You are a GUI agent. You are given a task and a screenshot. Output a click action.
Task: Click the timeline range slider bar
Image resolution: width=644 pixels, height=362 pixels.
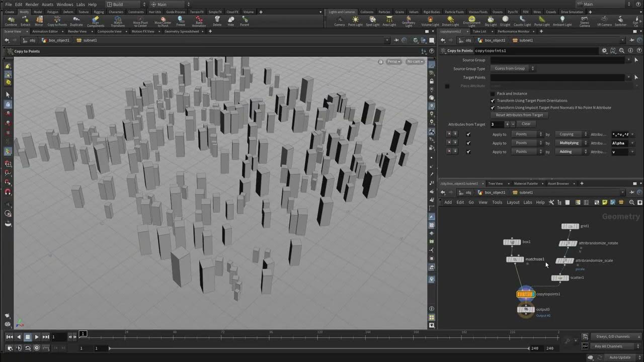(x=318, y=348)
